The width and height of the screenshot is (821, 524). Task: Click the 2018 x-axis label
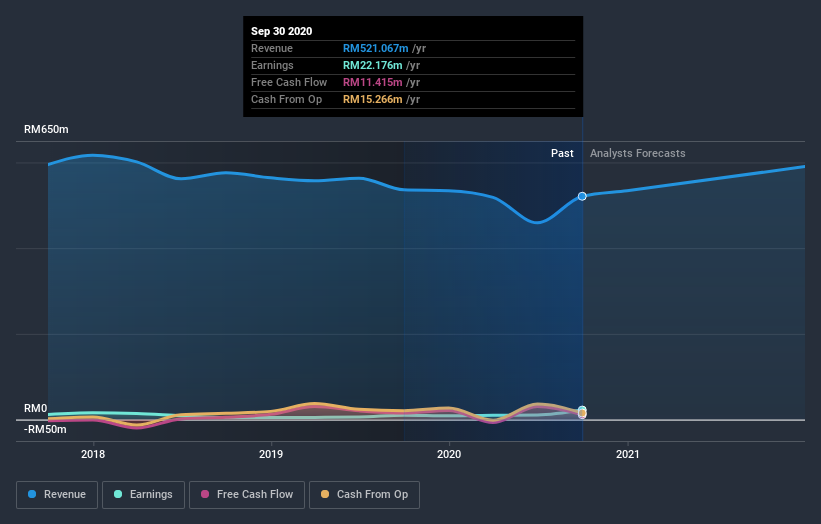93,454
